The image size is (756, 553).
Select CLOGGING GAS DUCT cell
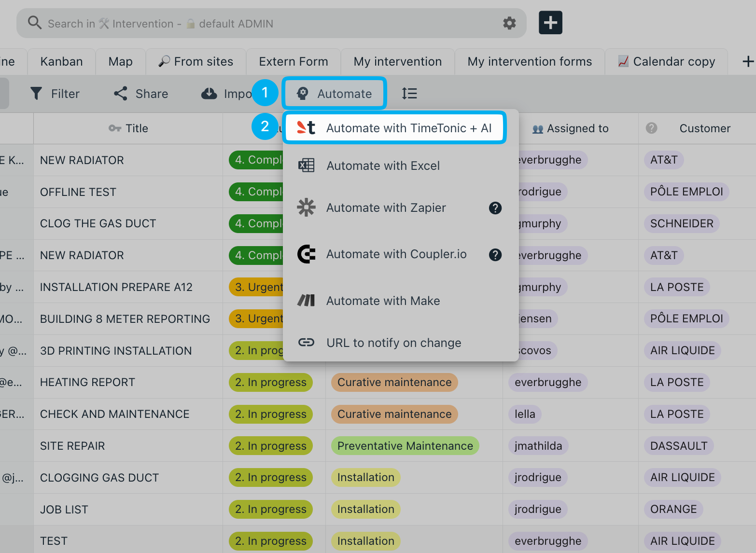click(x=128, y=478)
